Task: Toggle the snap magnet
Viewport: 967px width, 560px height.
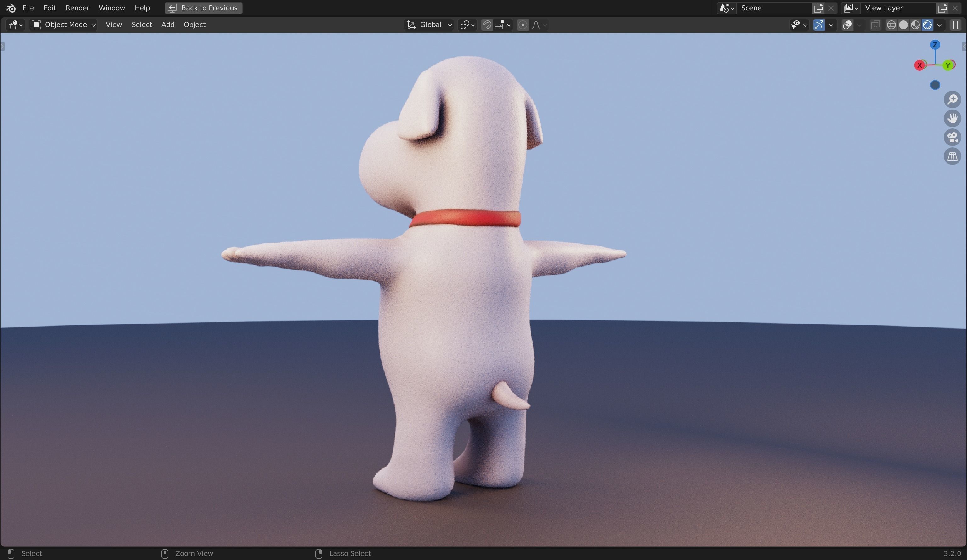Action: [487, 25]
